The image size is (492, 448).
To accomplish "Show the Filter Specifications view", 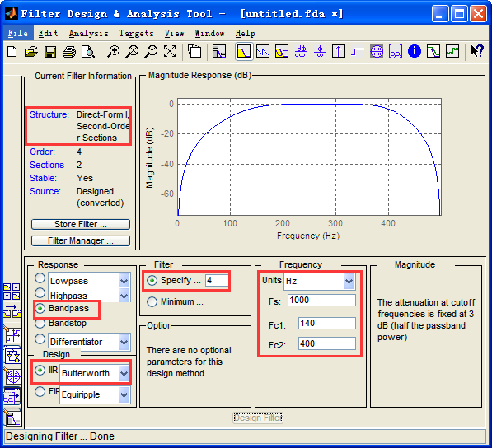I will click(x=219, y=51).
